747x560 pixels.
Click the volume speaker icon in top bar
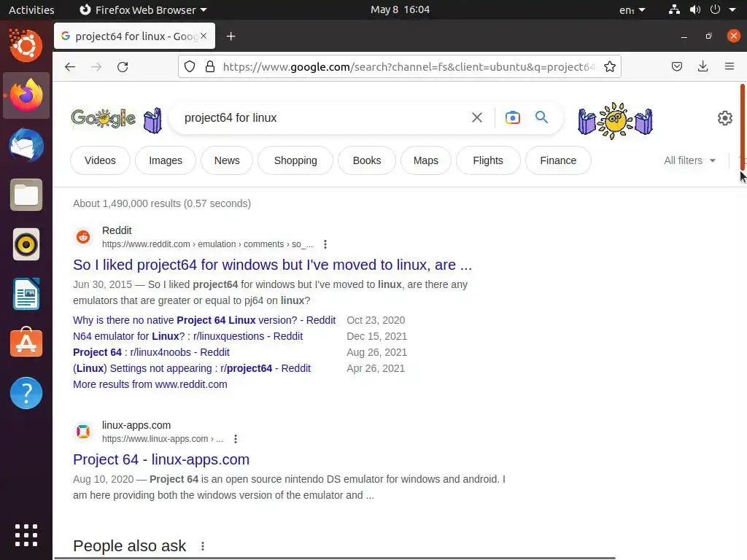(695, 9)
